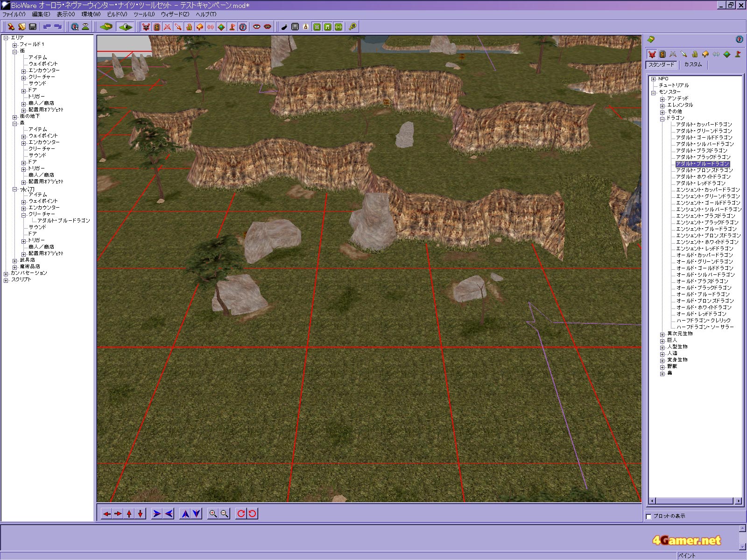This screenshot has height=560, width=747.
Task: Select アダルト・ブルードラゴン under 水辺 クリーチャー
Action: click(x=64, y=221)
